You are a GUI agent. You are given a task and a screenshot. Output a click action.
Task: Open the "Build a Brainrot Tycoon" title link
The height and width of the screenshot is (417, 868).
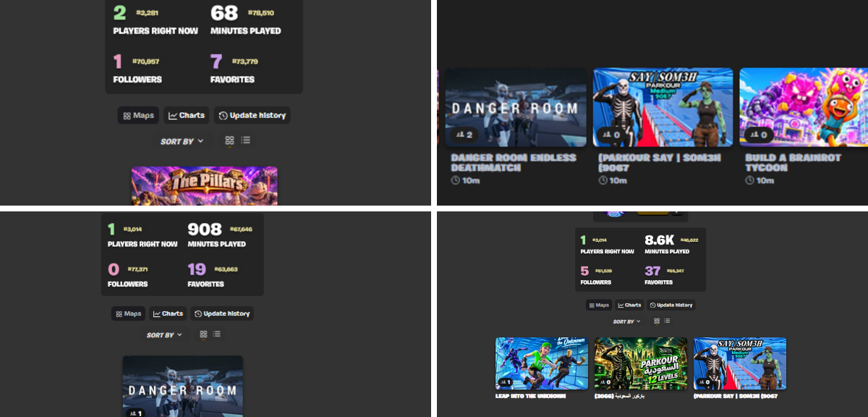[x=792, y=162]
